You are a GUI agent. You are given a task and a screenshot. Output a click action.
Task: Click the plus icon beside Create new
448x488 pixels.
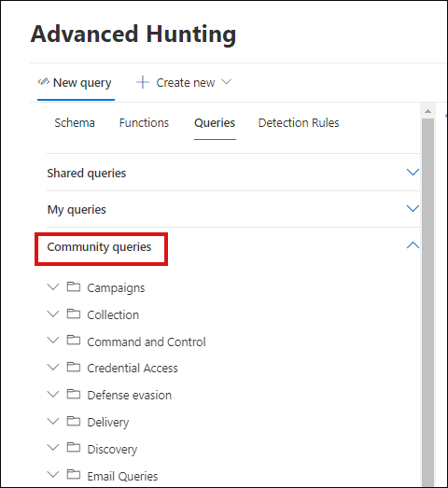click(x=143, y=82)
